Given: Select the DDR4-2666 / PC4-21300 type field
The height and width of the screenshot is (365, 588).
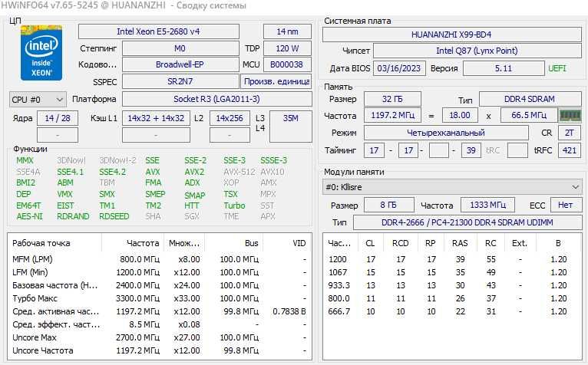Looking at the screenshot, I should [467, 222].
